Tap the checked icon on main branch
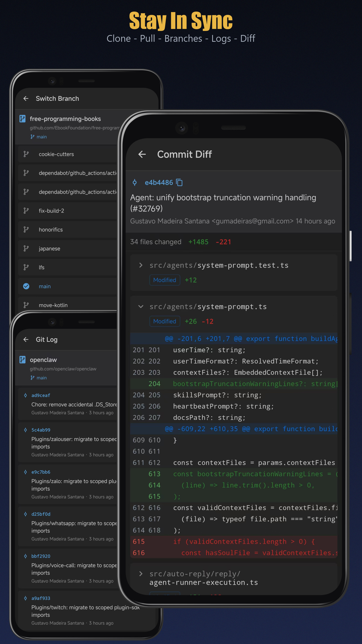 click(26, 286)
